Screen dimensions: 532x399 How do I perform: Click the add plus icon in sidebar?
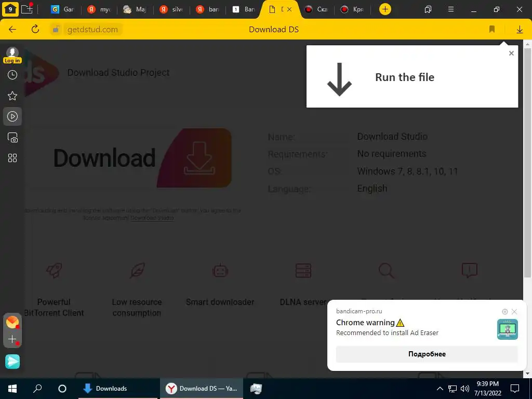point(12,339)
